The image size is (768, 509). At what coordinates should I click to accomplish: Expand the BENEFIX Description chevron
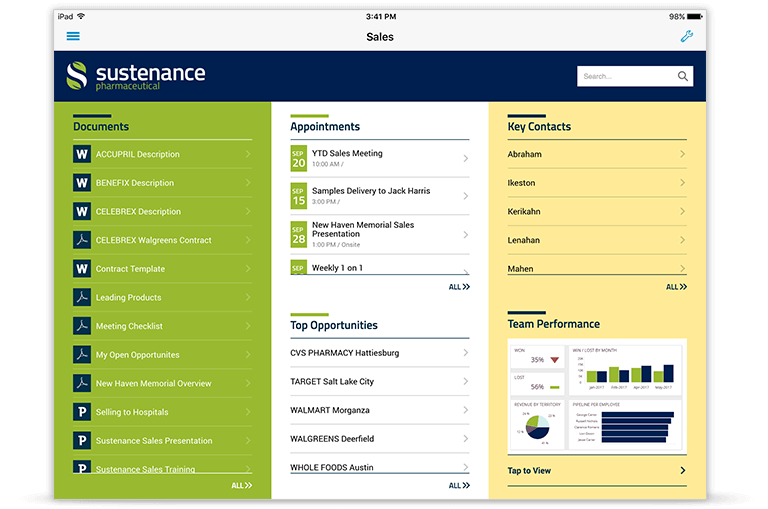(247, 183)
